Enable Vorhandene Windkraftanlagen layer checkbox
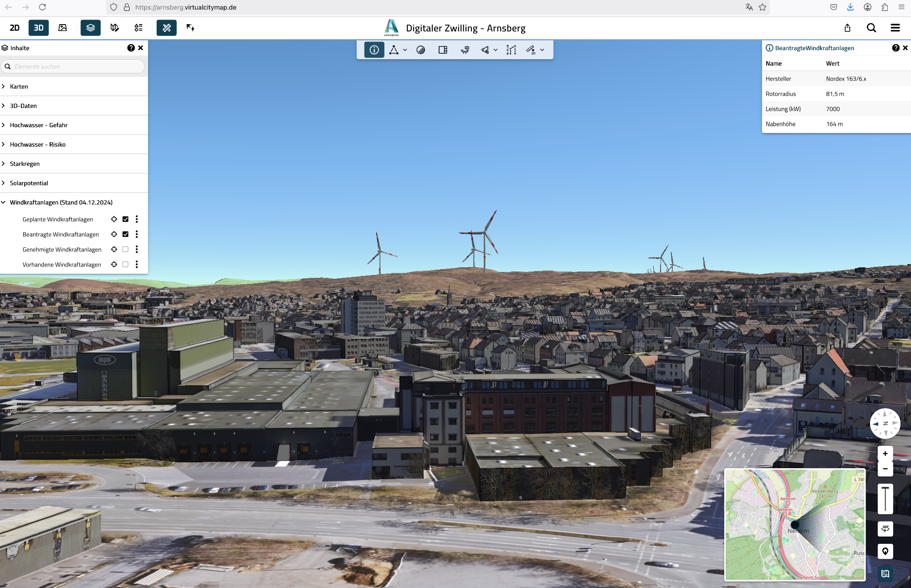911x588 pixels. click(x=126, y=265)
